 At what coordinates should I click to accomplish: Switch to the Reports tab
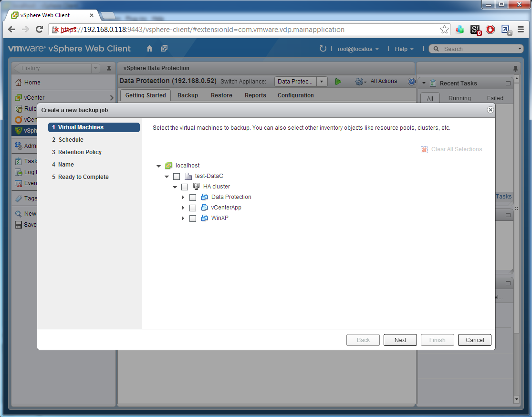click(x=255, y=95)
